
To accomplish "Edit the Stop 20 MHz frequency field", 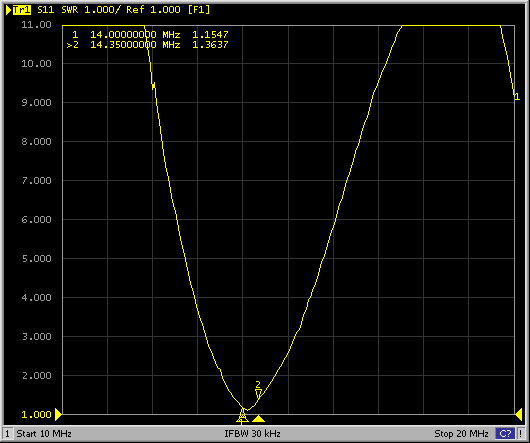I will click(461, 434).
